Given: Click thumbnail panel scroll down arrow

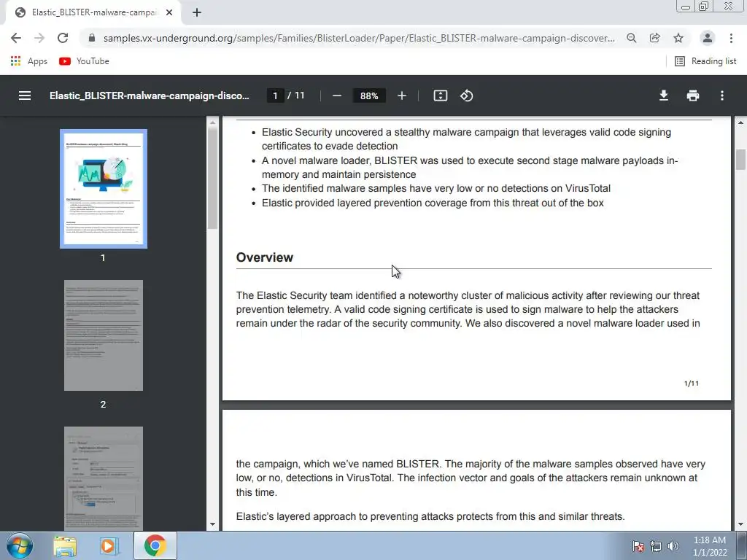Looking at the screenshot, I should point(212,524).
